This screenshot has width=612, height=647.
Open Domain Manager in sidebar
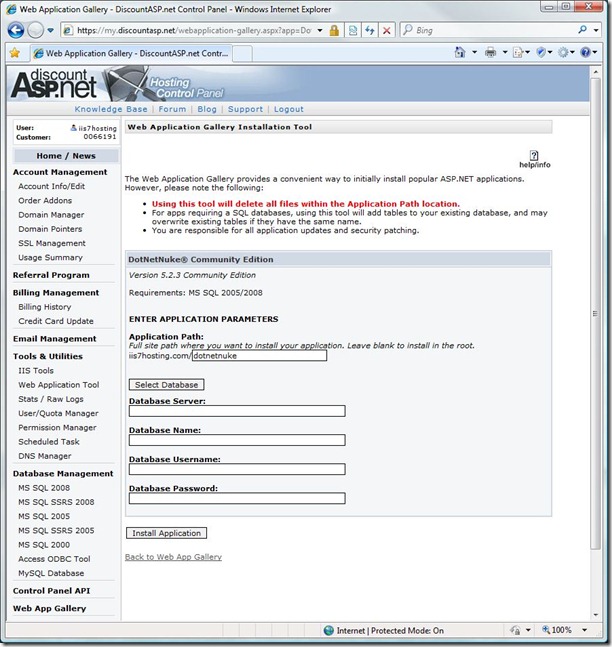click(x=51, y=215)
